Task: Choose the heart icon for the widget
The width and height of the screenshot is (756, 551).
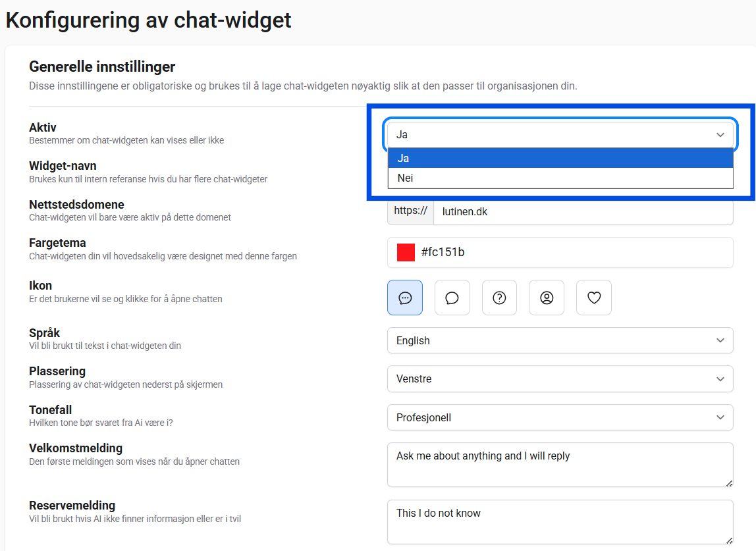Action: point(594,298)
